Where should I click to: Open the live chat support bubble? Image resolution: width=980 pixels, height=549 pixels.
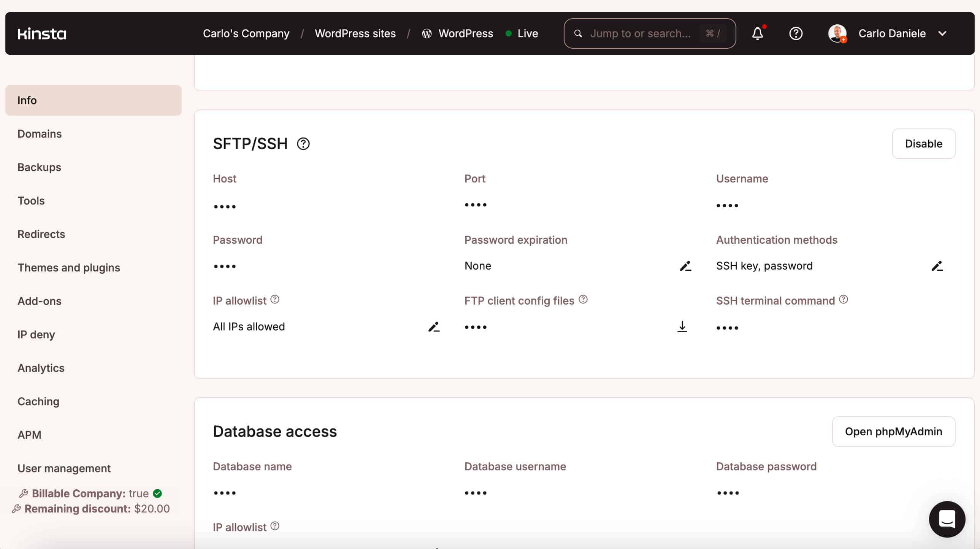(947, 519)
